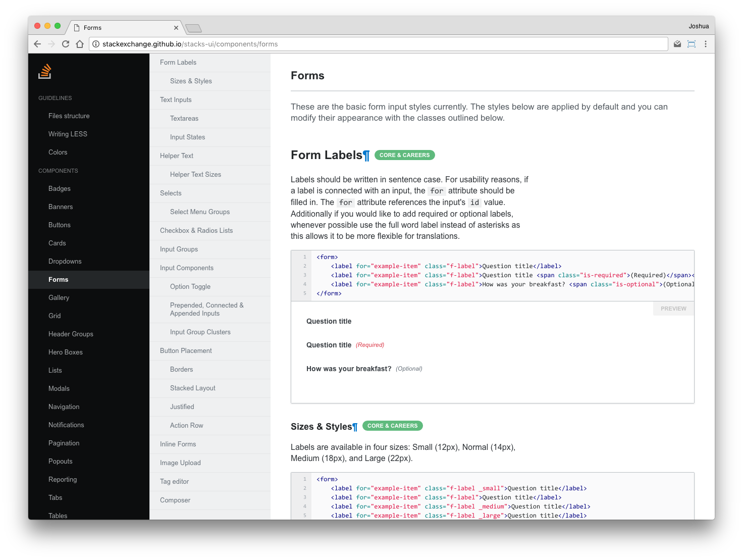Image resolution: width=743 pixels, height=560 pixels.
Task: Select the Forms browser tab
Action: tap(121, 28)
